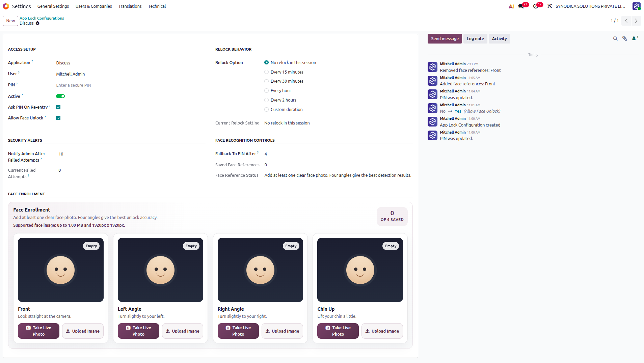Image resolution: width=644 pixels, height=363 pixels.
Task: Open the AI assistant icon
Action: tap(511, 6)
